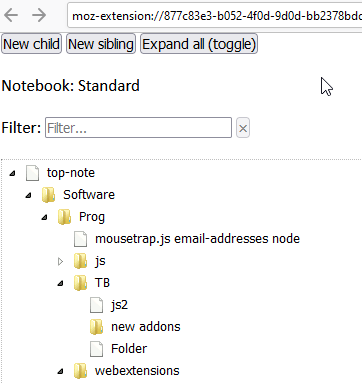Click the folder icon next to js
Image resolution: width=362 pixels, height=383 pixels.
80,261
